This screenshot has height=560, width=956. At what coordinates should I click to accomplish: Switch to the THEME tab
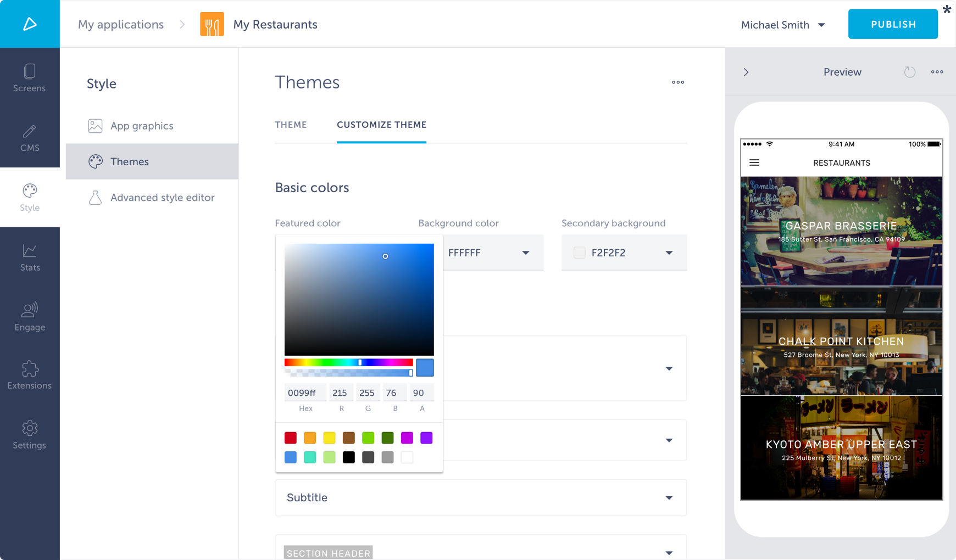(x=291, y=125)
